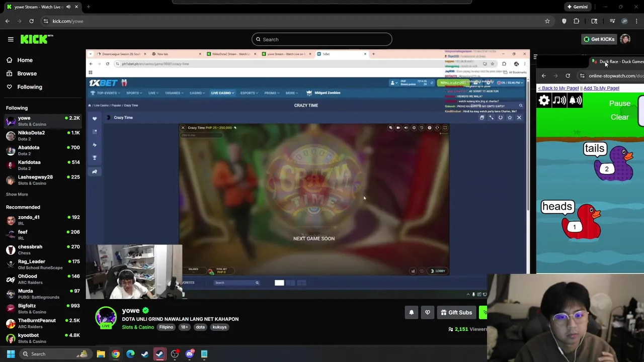Follow channel with the heart button
Viewport: 644px width, 362px height.
pyautogui.click(x=428, y=313)
